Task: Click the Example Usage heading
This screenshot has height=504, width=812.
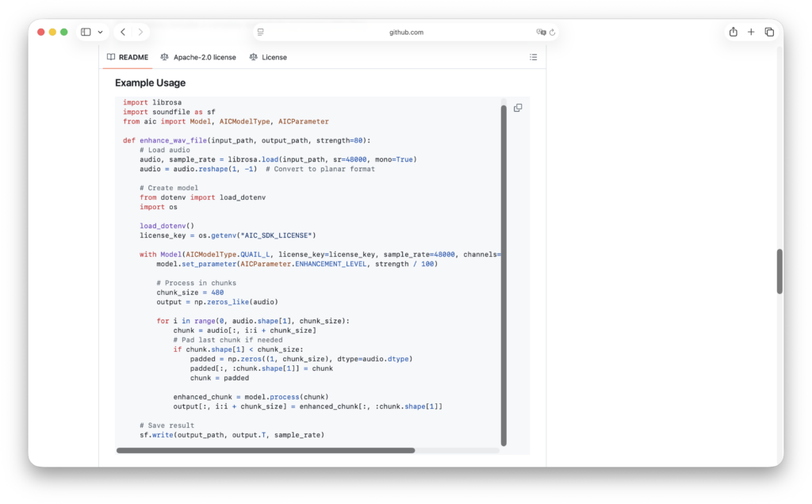Action: click(151, 82)
